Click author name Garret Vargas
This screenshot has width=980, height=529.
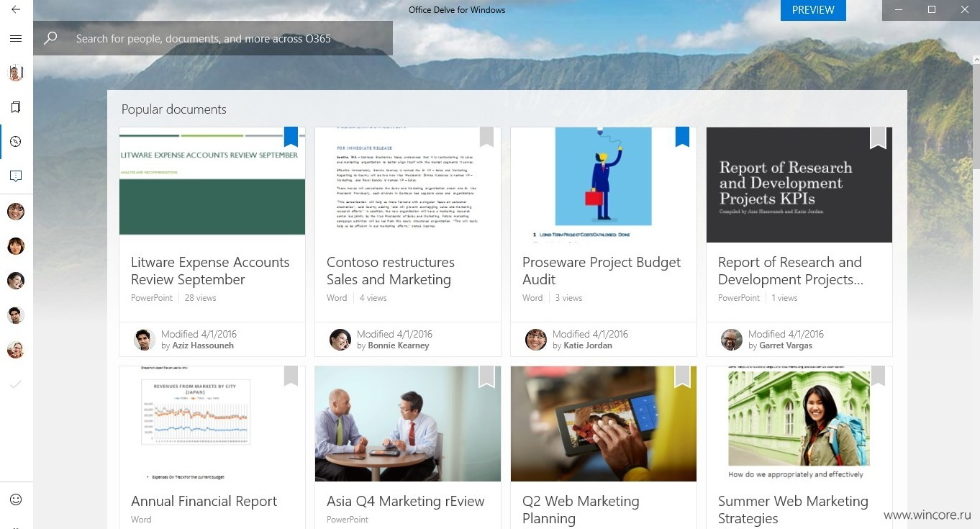[786, 345]
